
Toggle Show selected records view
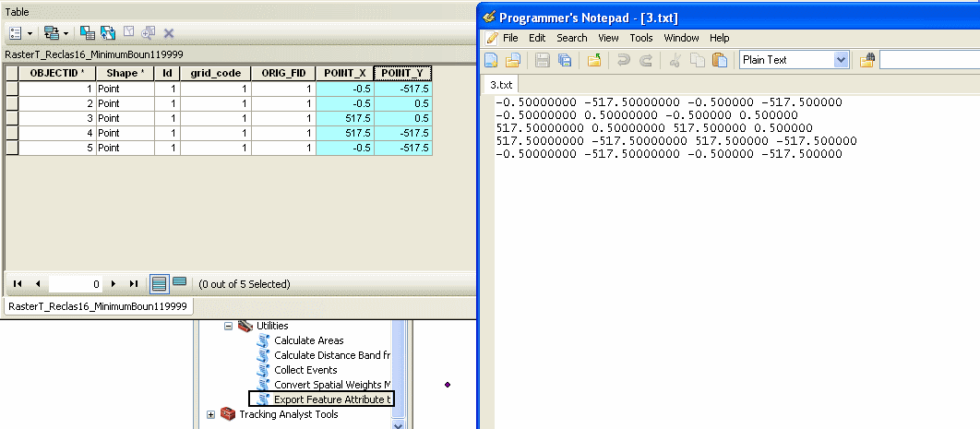coord(179,283)
